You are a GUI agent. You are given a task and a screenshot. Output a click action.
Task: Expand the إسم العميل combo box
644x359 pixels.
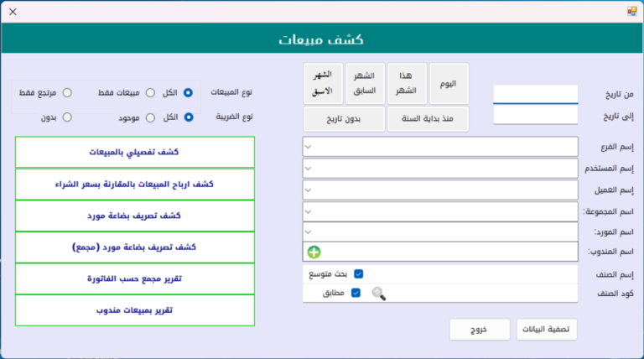pyautogui.click(x=309, y=190)
